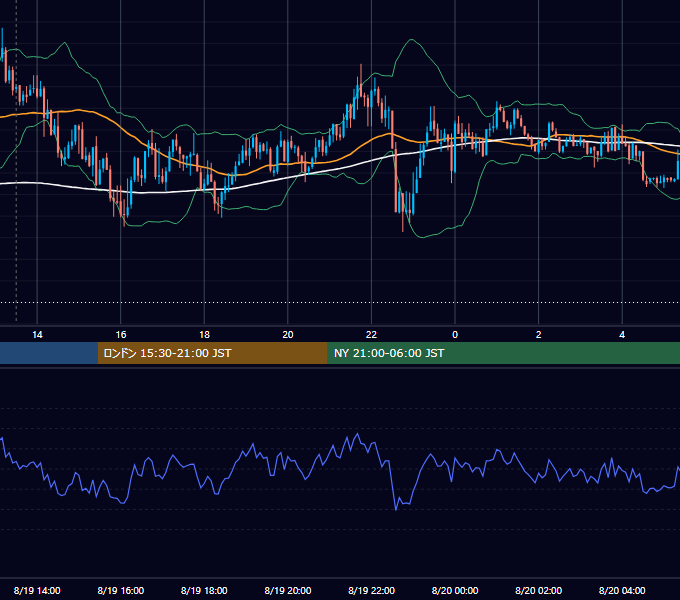The width and height of the screenshot is (680, 600).
Task: Click the 18 hour axis label
Action: click(x=204, y=335)
